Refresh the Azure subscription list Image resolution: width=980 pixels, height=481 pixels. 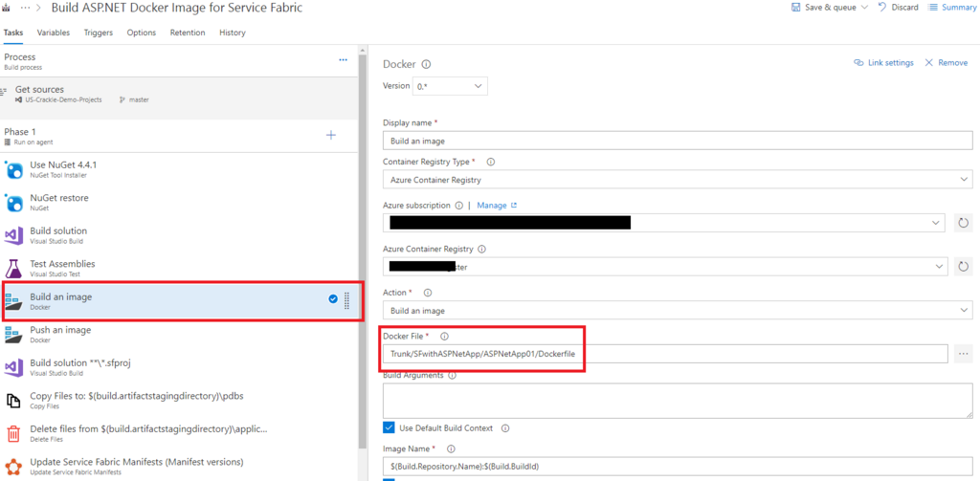[963, 223]
